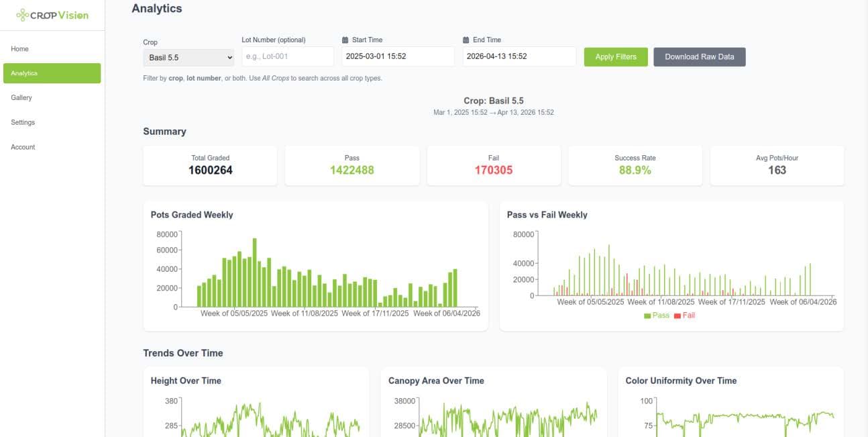Click the Total Graded summary card

click(x=209, y=164)
